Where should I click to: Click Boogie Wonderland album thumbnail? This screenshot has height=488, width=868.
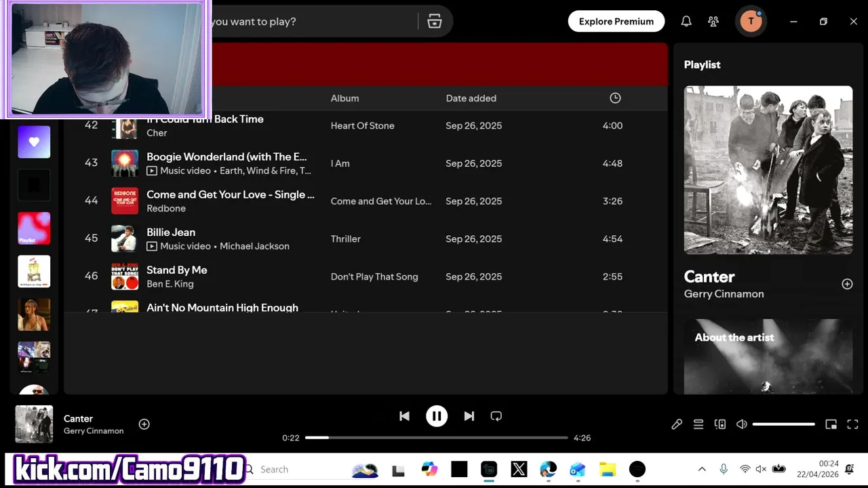coord(125,163)
